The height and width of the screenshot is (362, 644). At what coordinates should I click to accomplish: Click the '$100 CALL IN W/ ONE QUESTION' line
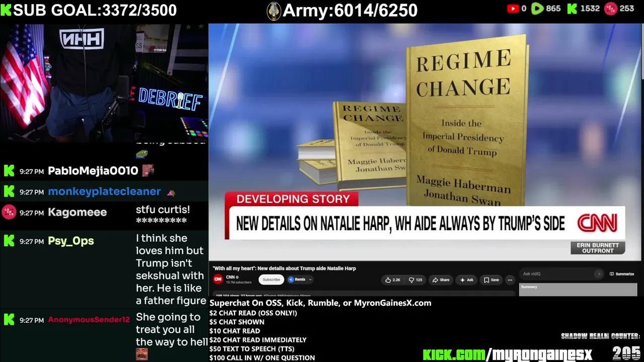pyautogui.click(x=262, y=358)
